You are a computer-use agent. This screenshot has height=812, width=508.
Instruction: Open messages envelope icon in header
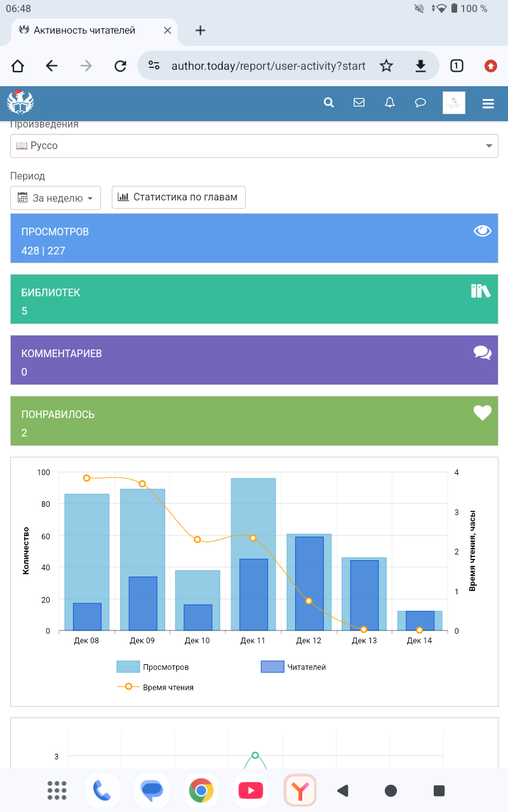click(x=359, y=103)
